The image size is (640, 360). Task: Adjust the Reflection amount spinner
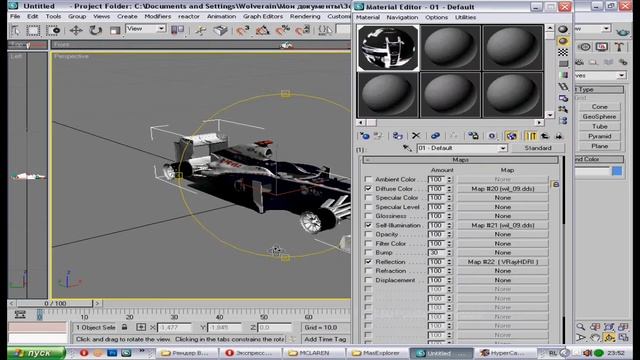point(449,262)
